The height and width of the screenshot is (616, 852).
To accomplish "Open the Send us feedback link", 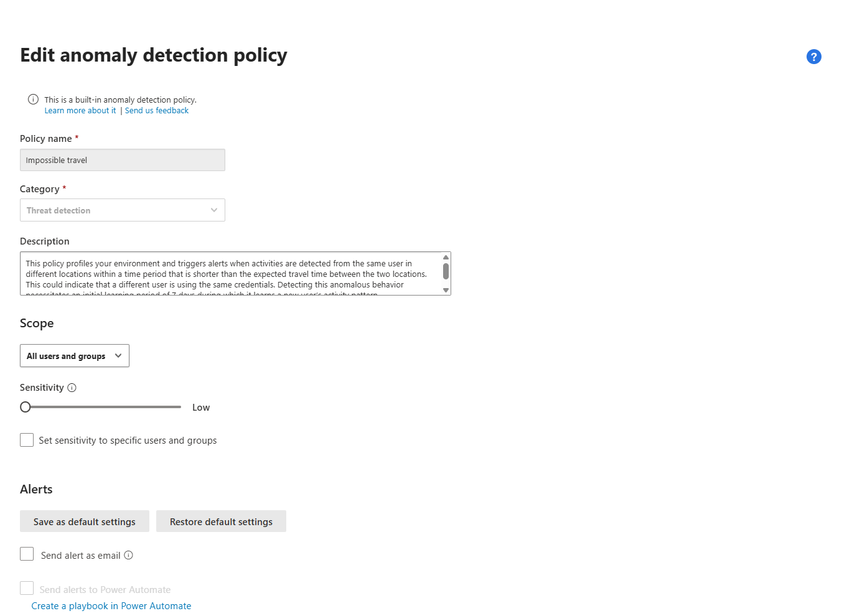I will coord(157,111).
